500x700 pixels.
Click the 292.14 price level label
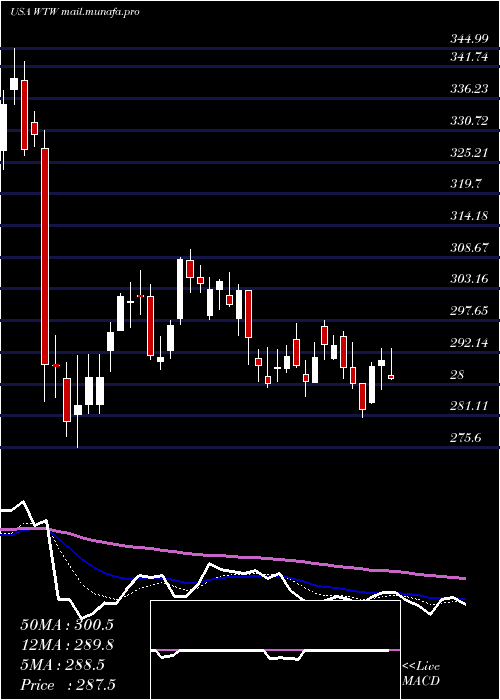(470, 342)
